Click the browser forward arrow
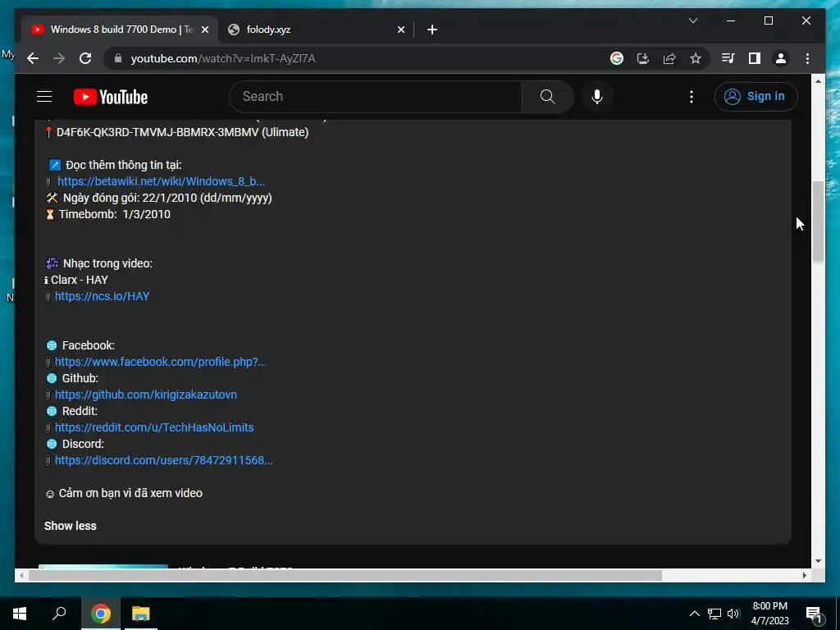840x630 pixels. tap(59, 58)
